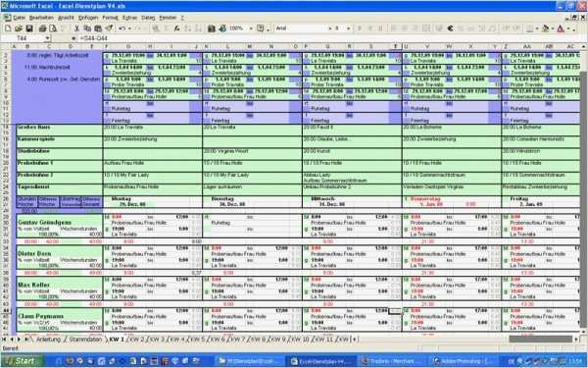
Task: Switch to the Stammdaten sheet tab
Action: [x=85, y=340]
